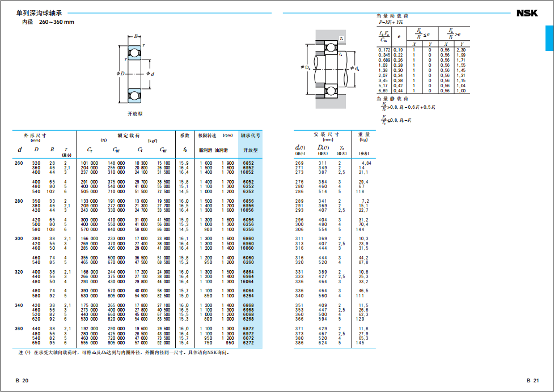
Task: Click the page number B 20
Action: 22,381
